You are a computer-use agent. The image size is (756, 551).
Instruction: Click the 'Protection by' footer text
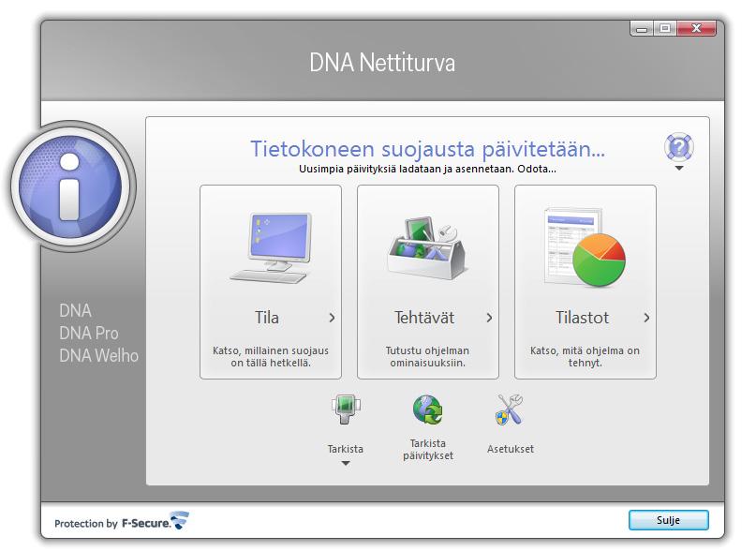[86, 524]
